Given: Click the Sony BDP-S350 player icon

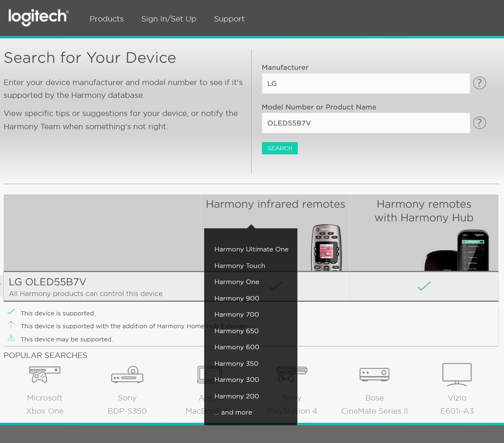Looking at the screenshot, I should coord(127,374).
